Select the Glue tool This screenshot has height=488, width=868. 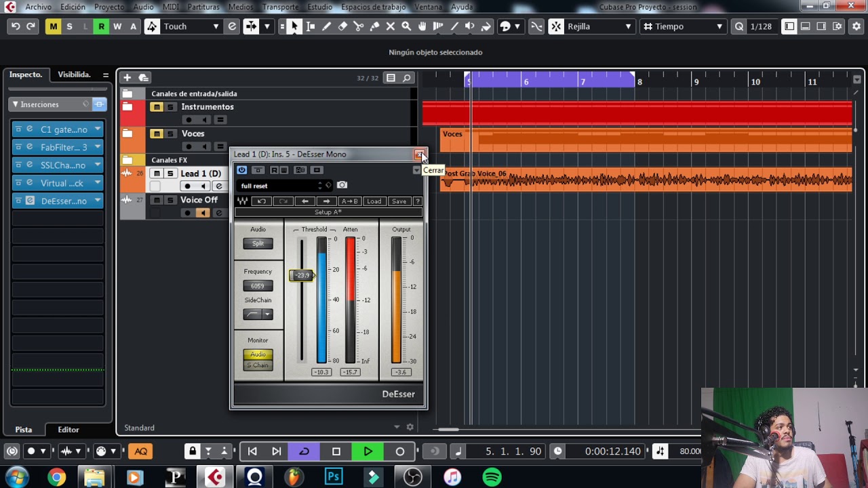(x=374, y=26)
